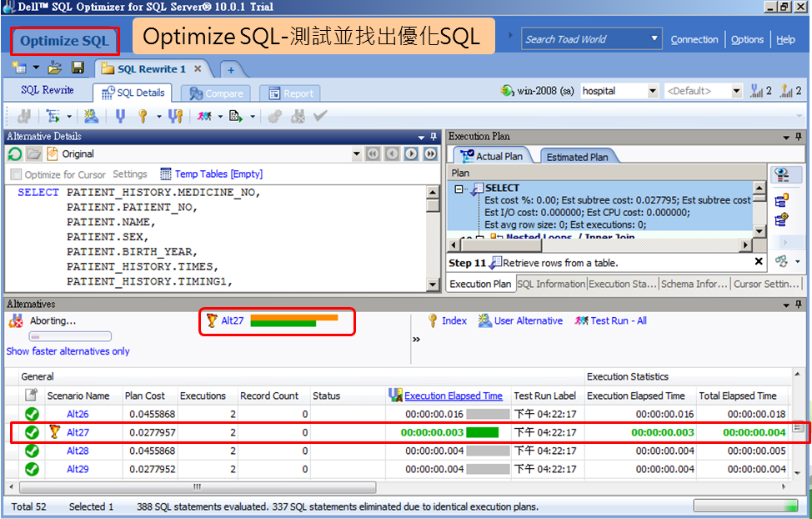Click the execution plan tree toolbar icon
Screen dimensions: 812x519
[x=53, y=116]
